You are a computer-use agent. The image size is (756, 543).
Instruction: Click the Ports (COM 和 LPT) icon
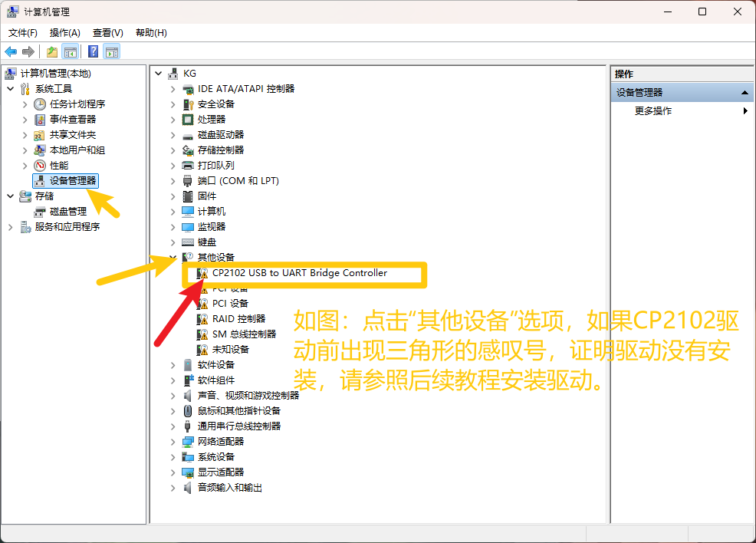click(188, 181)
